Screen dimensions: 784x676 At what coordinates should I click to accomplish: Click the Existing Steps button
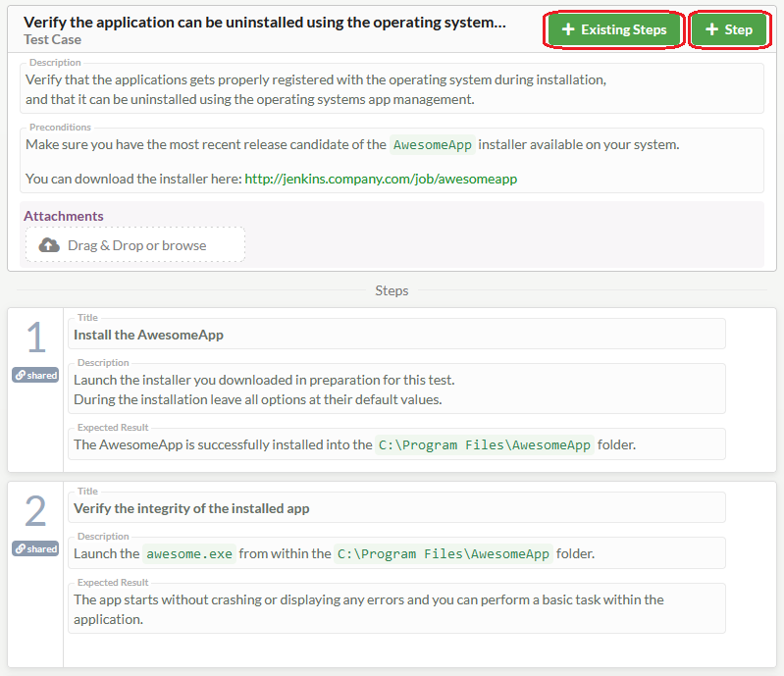click(614, 29)
